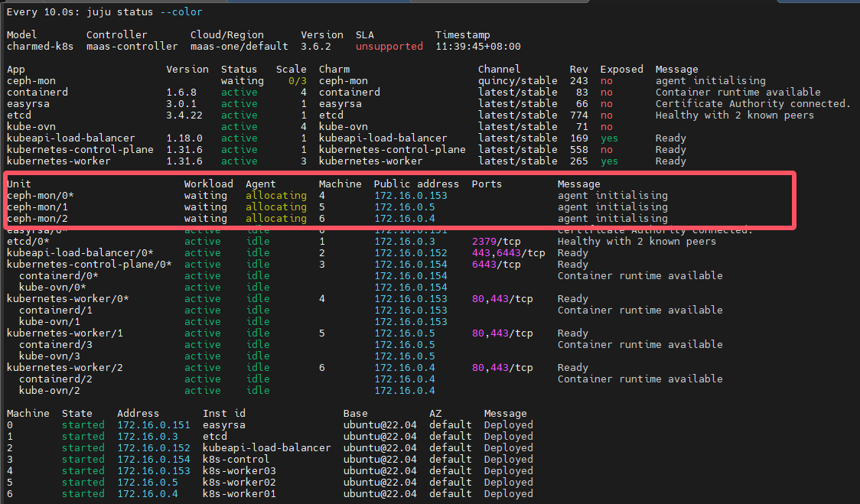Click the kubernetes-control-plane revision '558'
860x504 pixels.
(578, 150)
